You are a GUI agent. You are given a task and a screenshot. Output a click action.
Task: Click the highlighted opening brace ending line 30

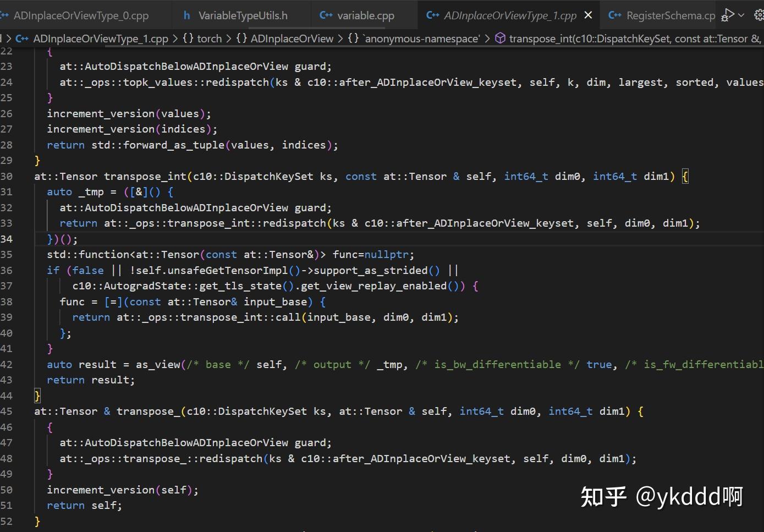[x=685, y=176]
